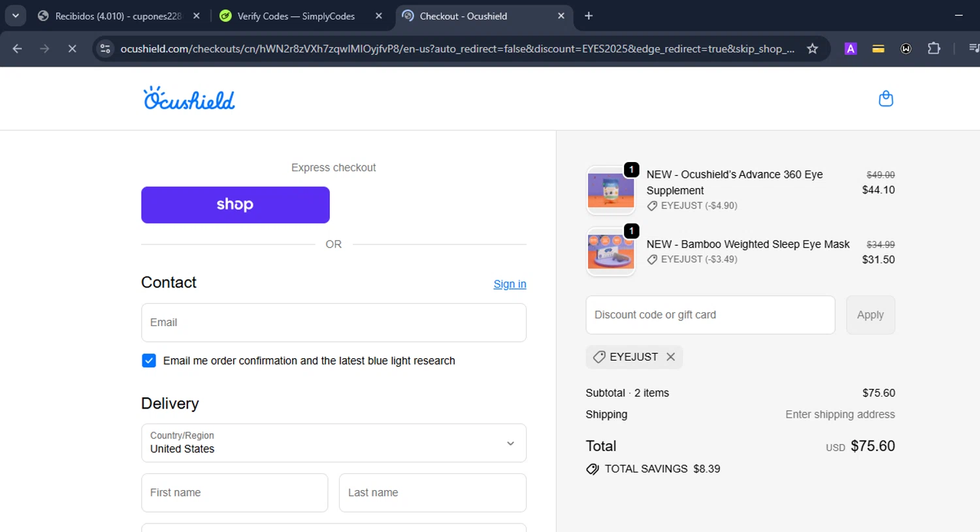The image size is (980, 532).
Task: Click the EYEJUST applied discount tag
Action: click(x=634, y=357)
